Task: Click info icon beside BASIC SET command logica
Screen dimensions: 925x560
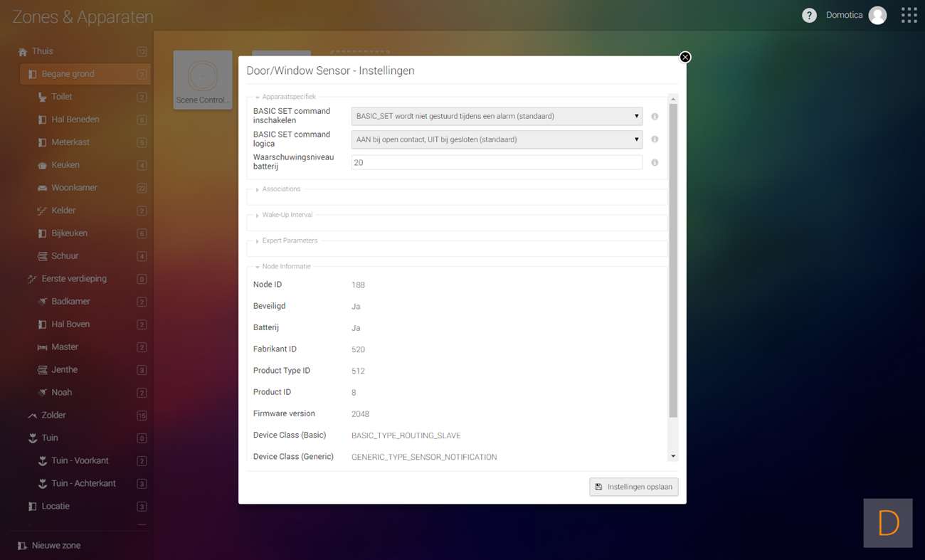Action: (655, 139)
